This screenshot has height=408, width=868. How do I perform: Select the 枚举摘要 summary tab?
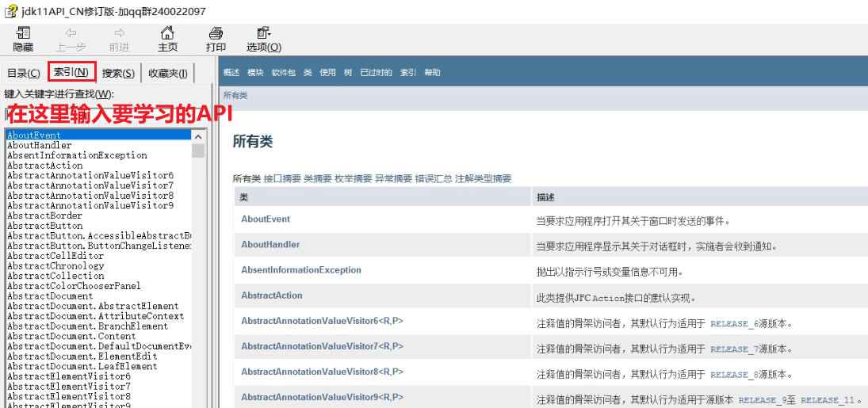coord(354,179)
